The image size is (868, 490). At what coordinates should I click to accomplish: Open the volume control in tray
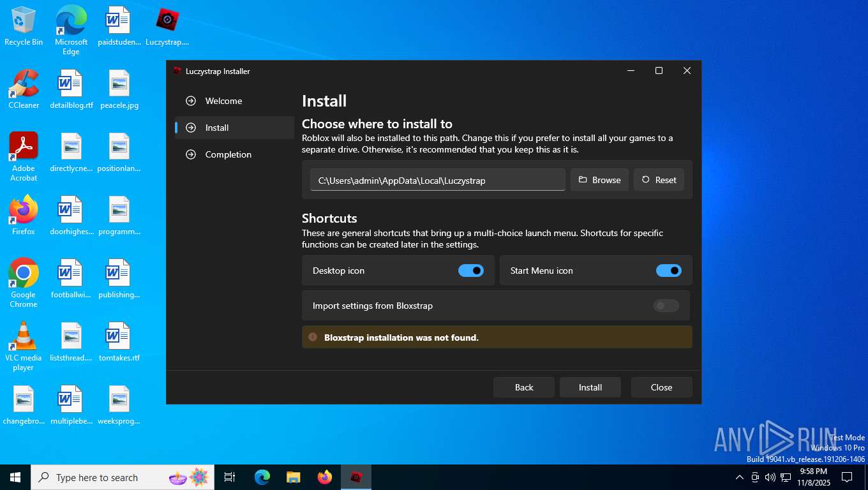[x=770, y=477]
